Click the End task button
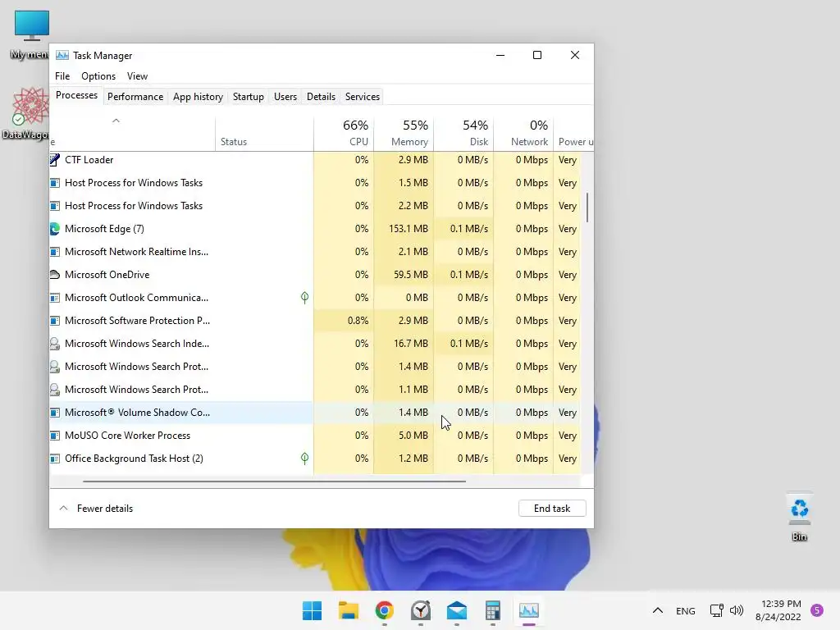The image size is (840, 630). pyautogui.click(x=552, y=509)
